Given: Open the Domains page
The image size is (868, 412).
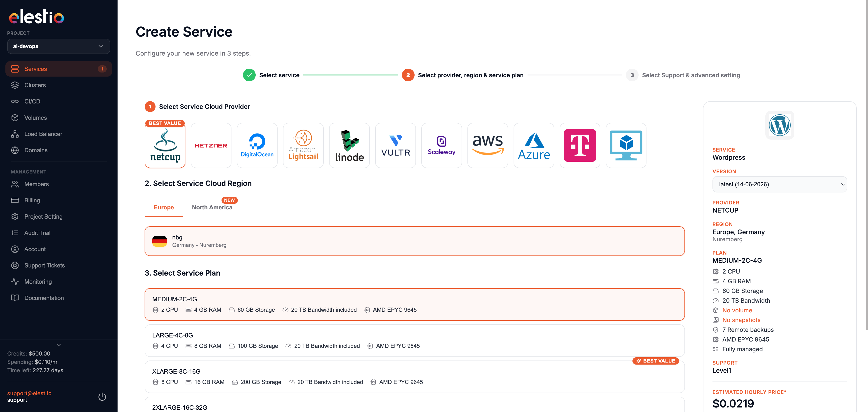Looking at the screenshot, I should 59,150.
